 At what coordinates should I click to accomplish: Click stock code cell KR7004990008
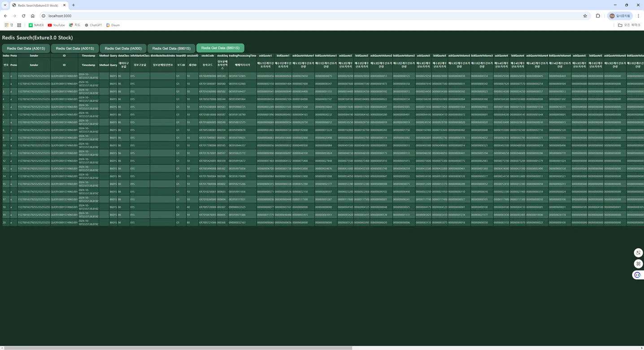[208, 76]
